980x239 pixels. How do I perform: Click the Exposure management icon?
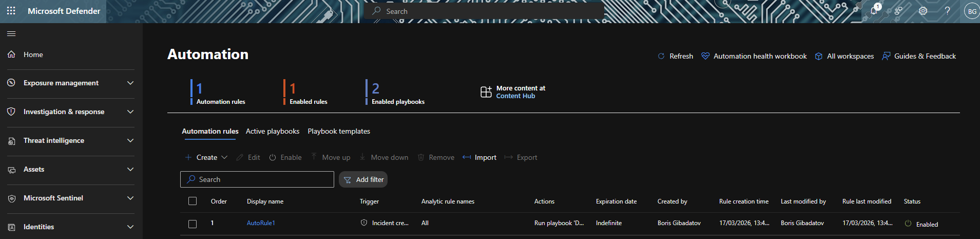(11, 83)
